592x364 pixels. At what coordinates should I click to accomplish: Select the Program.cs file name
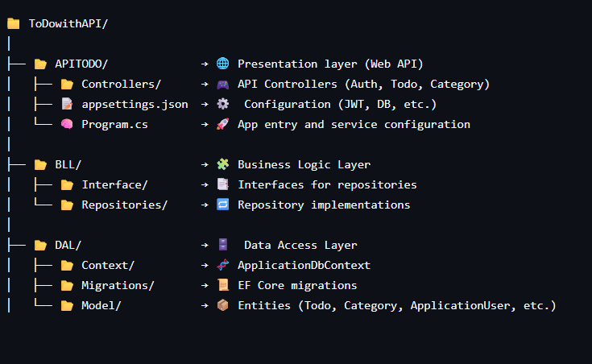pos(114,124)
